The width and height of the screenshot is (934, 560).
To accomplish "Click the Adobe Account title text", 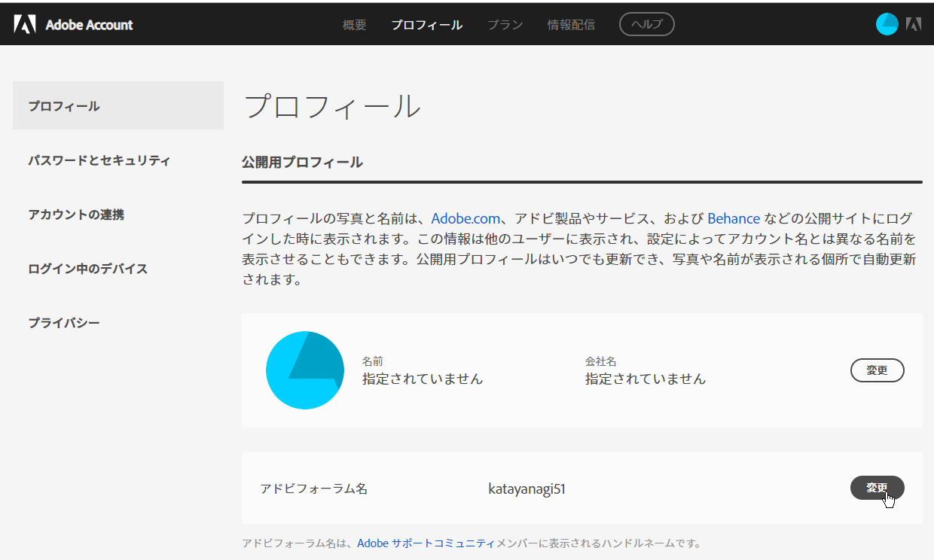I will 89,25.
